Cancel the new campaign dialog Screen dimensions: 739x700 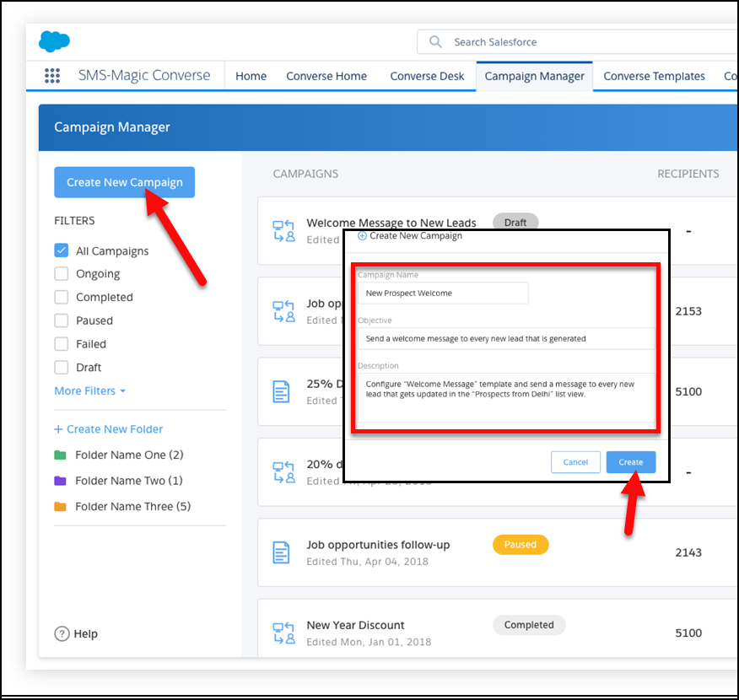click(575, 462)
